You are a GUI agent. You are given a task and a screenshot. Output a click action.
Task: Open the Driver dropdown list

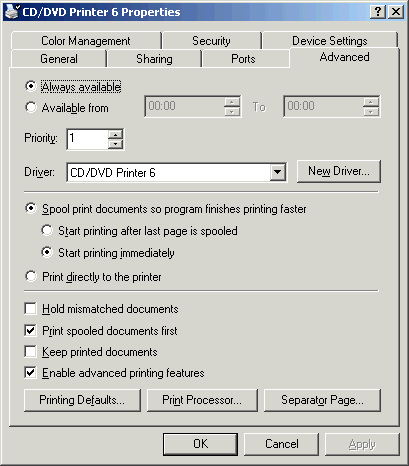pos(277,172)
